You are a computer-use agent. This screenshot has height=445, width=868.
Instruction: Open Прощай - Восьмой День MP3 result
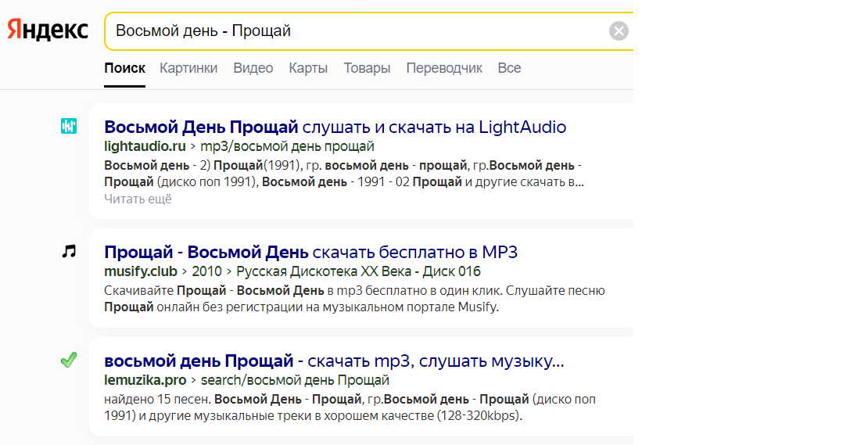point(310,253)
